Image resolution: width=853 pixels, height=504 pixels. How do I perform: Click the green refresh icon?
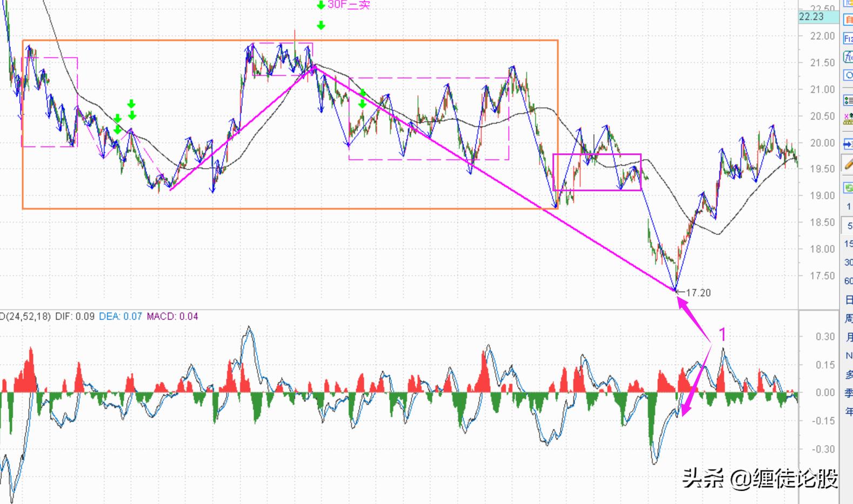click(x=848, y=187)
